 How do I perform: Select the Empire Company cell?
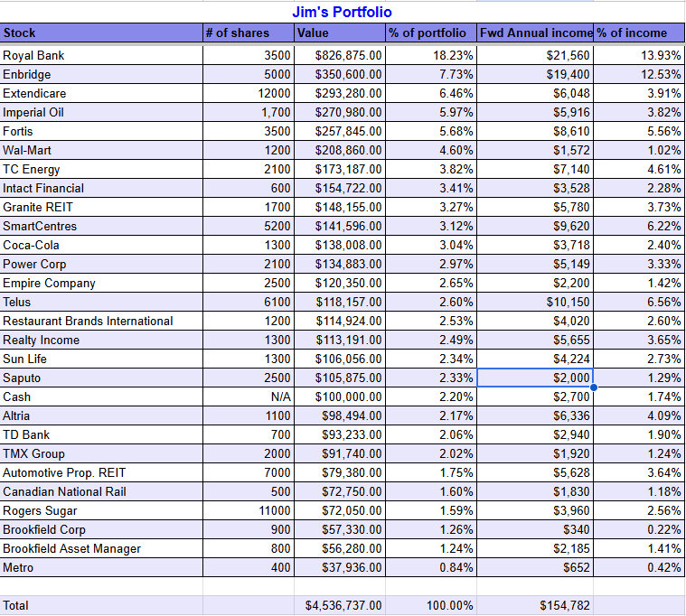(101, 283)
